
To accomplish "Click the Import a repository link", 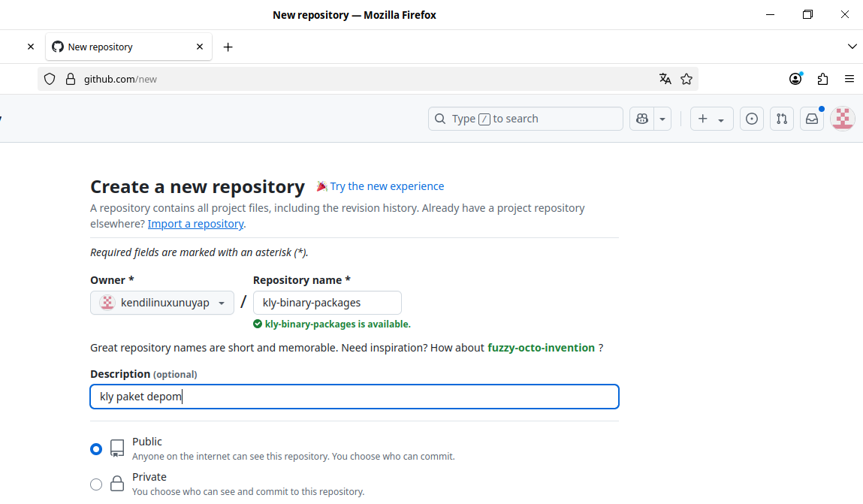I will click(195, 224).
